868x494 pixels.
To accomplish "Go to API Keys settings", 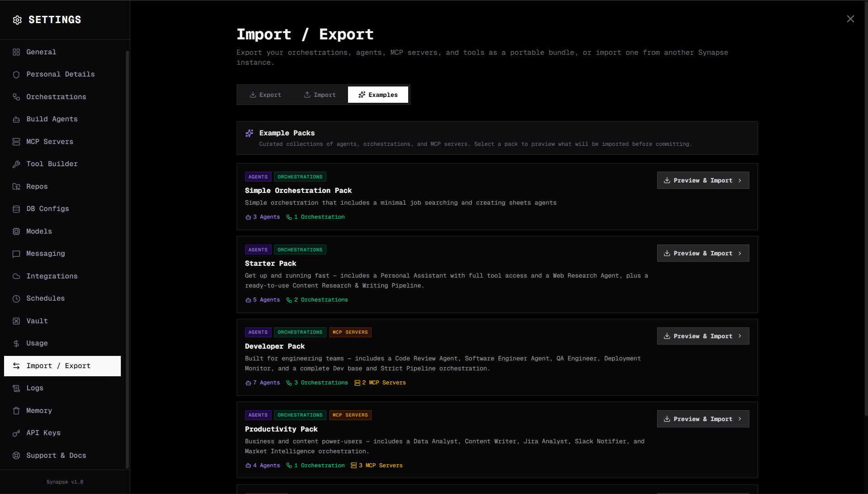I will (x=62, y=433).
